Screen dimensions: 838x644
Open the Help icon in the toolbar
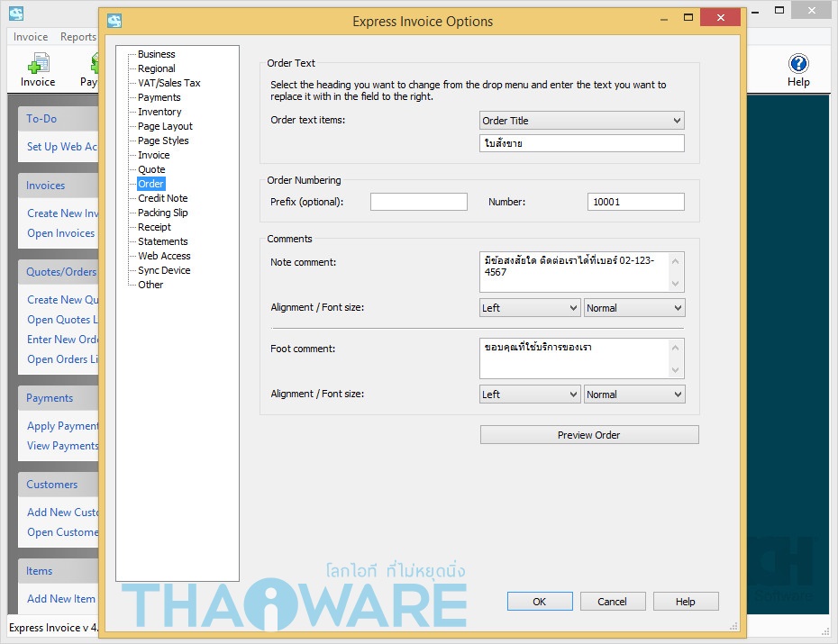click(x=798, y=64)
